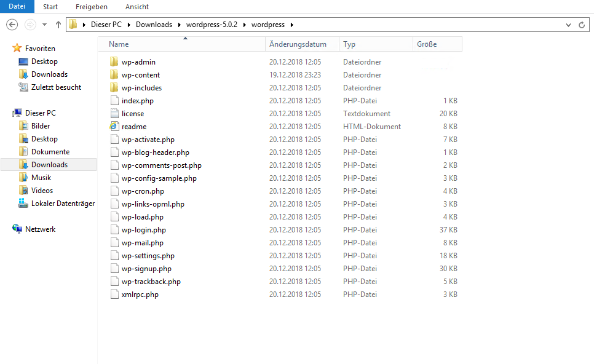Select the Favoriten star icon
The image size is (594, 364).
[17, 48]
